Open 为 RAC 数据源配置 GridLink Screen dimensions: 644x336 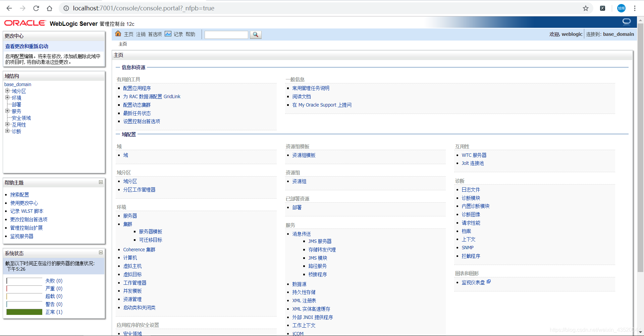[x=152, y=96]
